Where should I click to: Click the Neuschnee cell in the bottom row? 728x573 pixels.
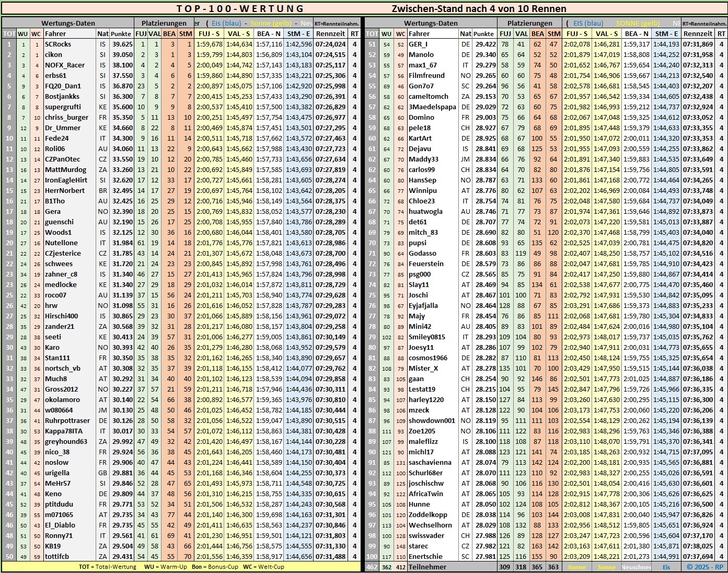636,567
